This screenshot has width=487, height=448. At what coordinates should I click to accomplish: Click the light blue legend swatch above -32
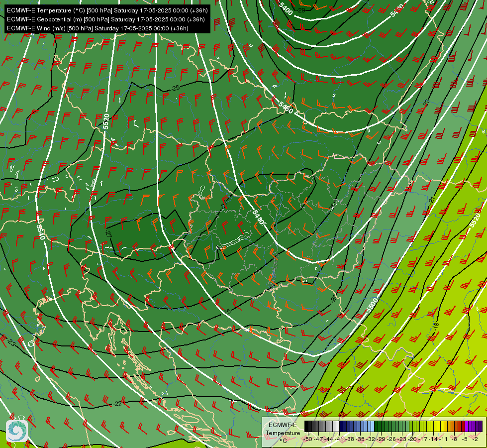pos(373,426)
